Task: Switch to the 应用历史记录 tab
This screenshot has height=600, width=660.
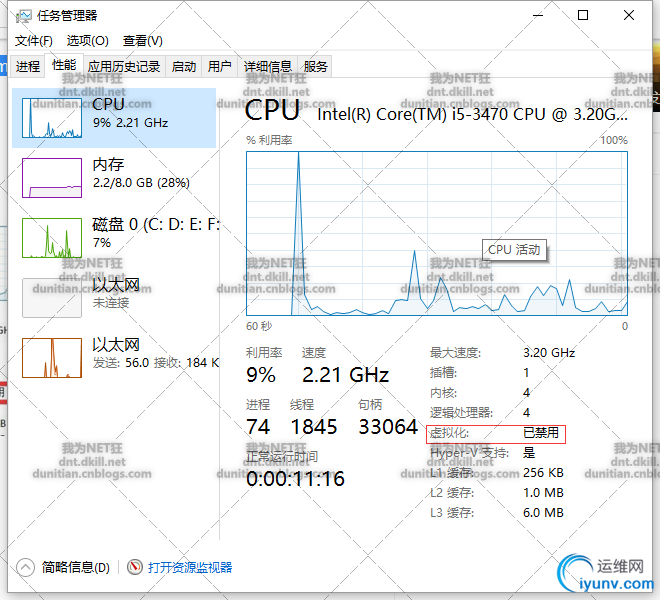Action: [x=124, y=67]
